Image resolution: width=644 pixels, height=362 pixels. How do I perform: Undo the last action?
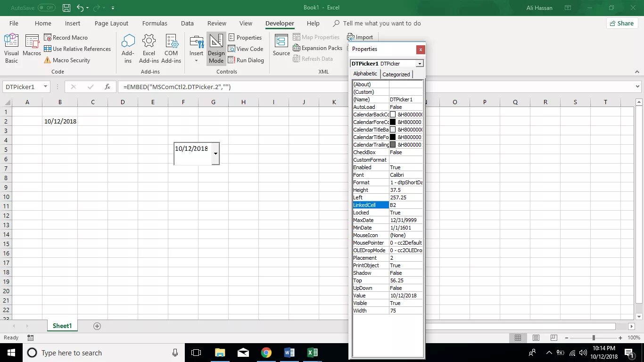[81, 8]
